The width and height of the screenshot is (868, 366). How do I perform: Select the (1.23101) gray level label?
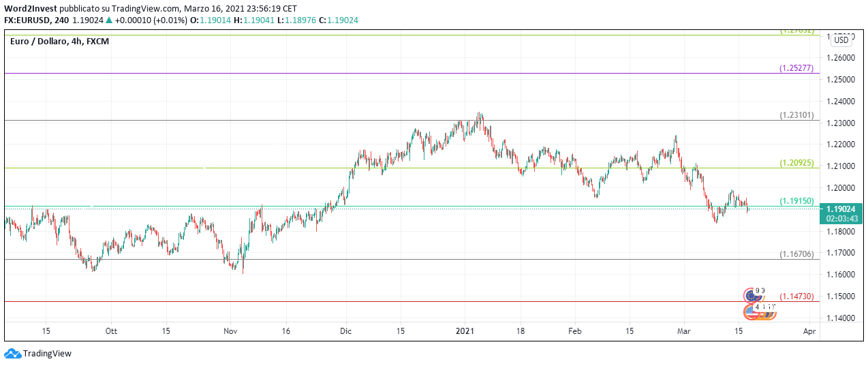click(796, 116)
